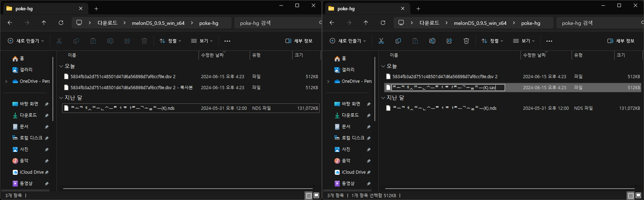Click the back arrow in the right window
Viewport: 644px width, 200px height.
point(332,23)
